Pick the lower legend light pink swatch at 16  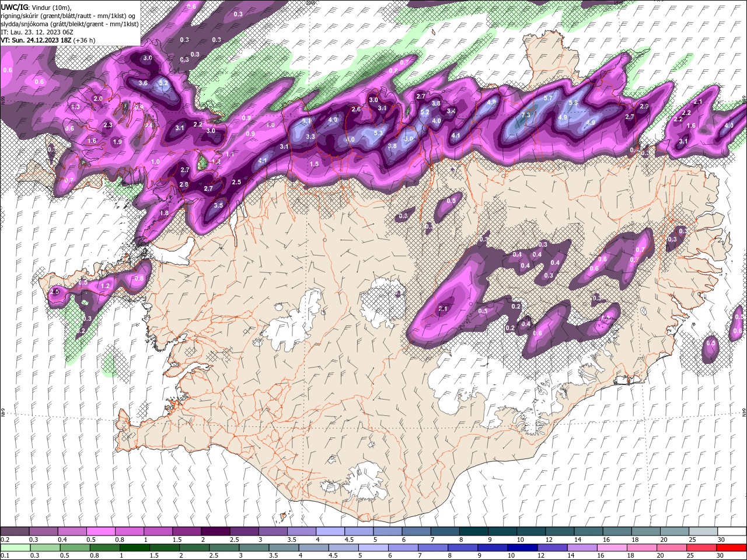click(x=613, y=547)
